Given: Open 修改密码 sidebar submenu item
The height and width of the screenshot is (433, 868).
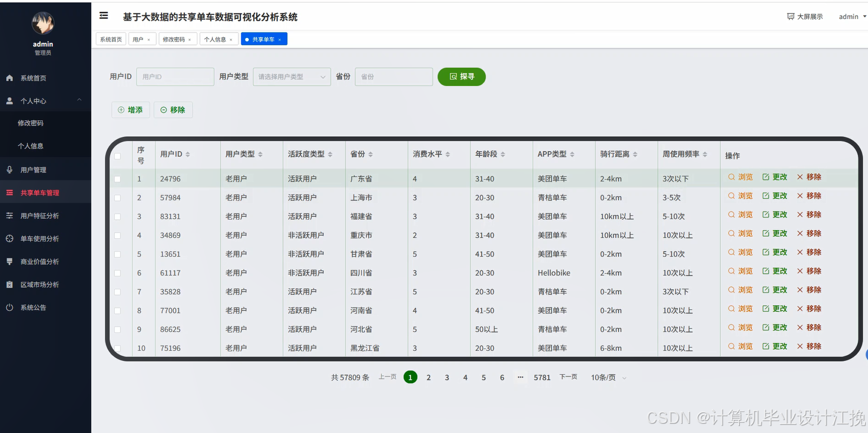Looking at the screenshot, I should 45,123.
